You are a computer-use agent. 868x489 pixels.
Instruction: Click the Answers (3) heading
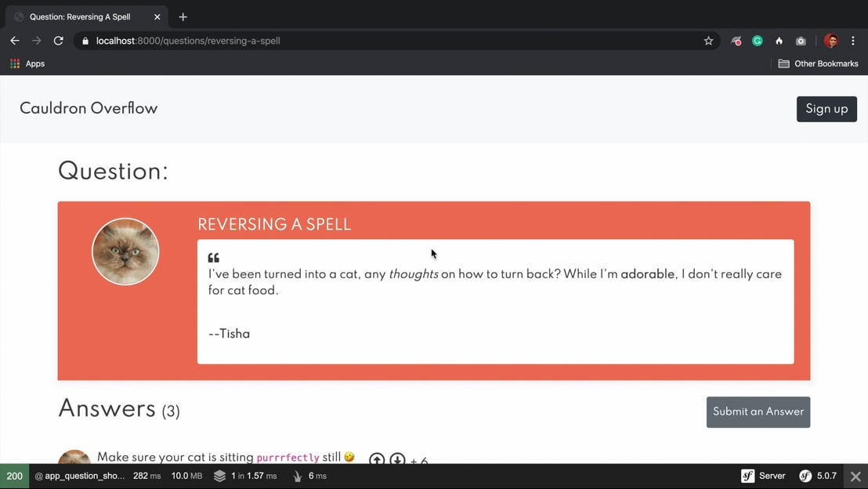(119, 409)
